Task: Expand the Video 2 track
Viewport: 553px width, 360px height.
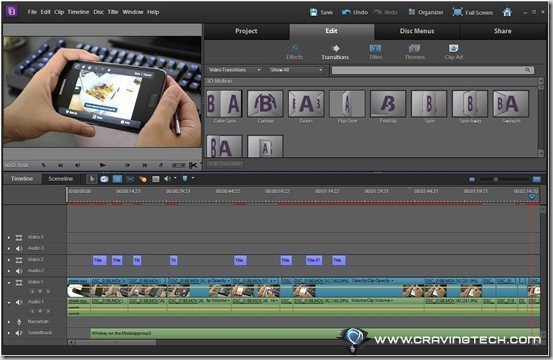Action: tap(9, 260)
